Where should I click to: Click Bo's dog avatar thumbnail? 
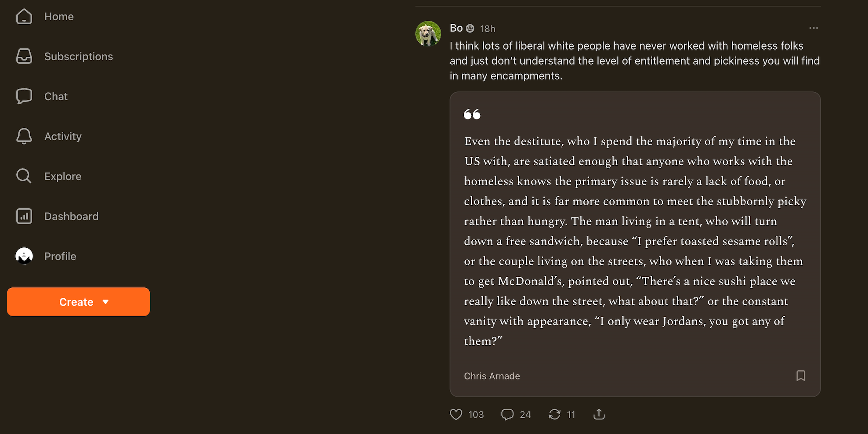point(428,33)
